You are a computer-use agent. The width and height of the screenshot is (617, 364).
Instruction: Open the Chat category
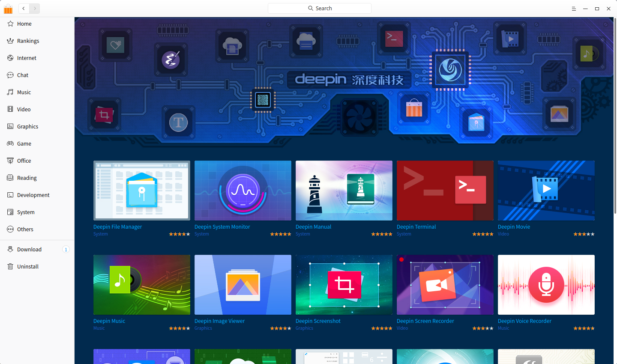click(x=37, y=75)
